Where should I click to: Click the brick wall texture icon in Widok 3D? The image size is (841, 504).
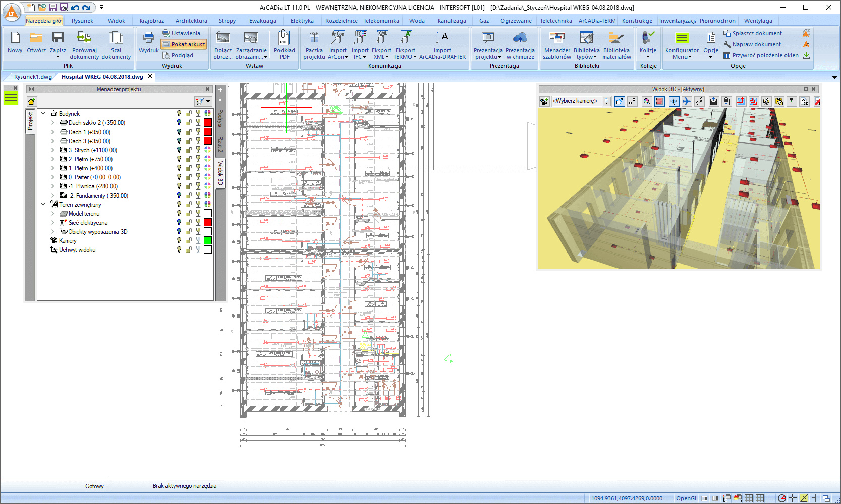[659, 101]
